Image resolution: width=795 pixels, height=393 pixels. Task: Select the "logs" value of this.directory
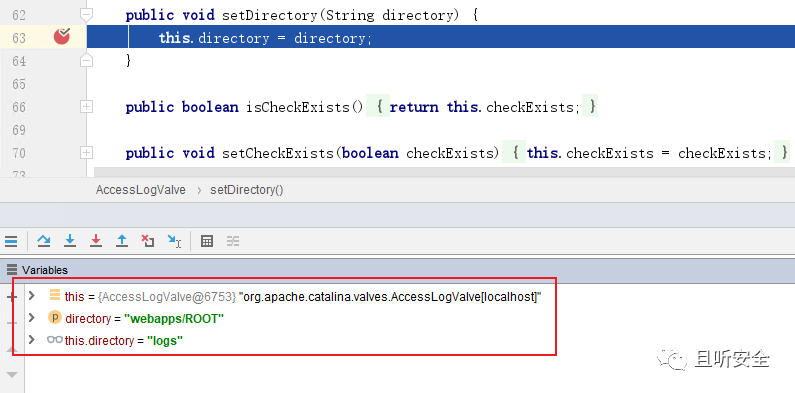click(165, 341)
